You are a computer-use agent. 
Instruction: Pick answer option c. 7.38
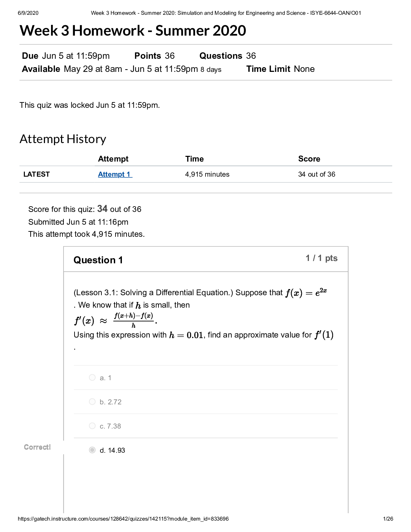point(92,426)
